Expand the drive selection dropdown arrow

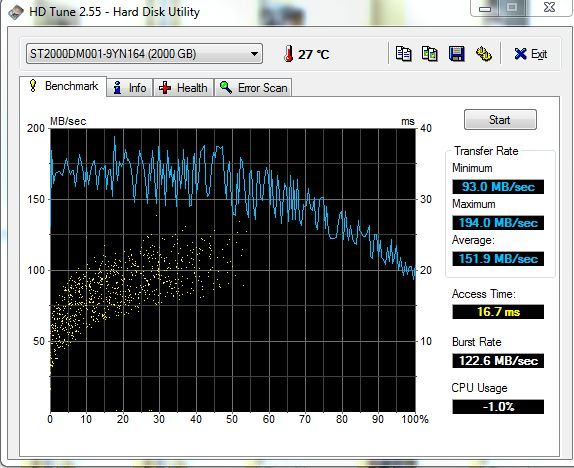(x=254, y=54)
